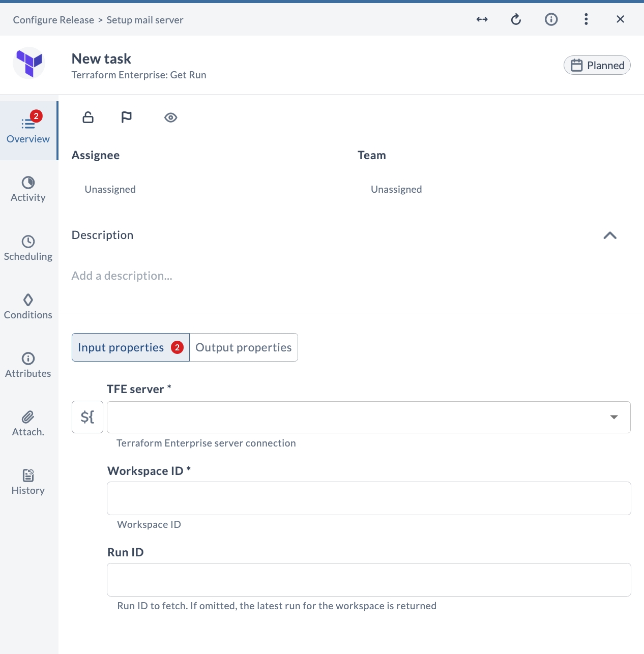
Task: Click the ${ variable toggle button
Action: click(87, 417)
